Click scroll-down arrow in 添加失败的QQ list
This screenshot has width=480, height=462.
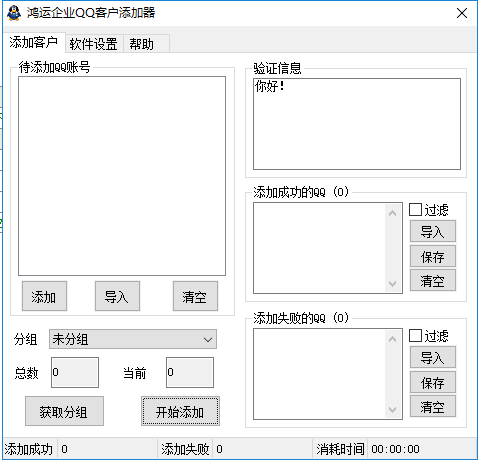[393, 409]
